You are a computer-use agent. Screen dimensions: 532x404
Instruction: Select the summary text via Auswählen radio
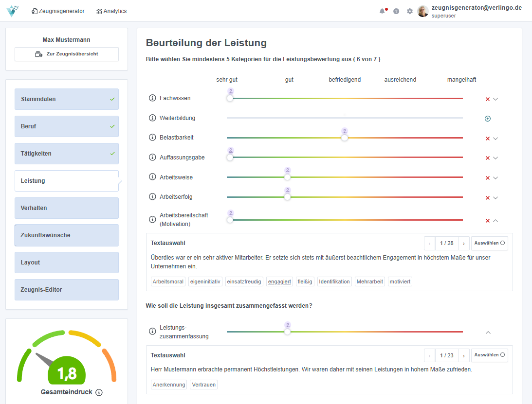490,355
